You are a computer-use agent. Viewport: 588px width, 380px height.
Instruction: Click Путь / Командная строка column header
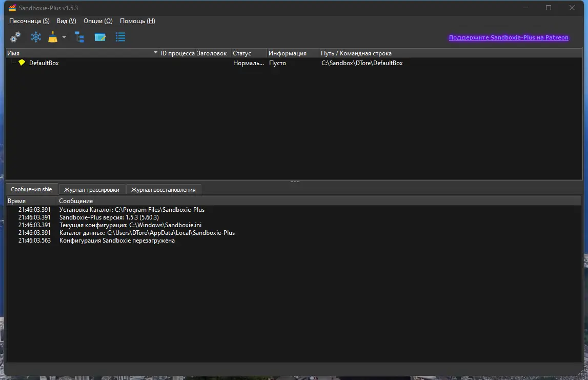pyautogui.click(x=451, y=53)
